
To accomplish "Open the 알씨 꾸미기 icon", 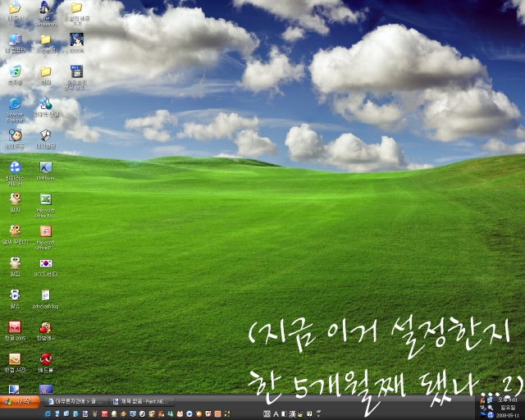I will tap(15, 231).
